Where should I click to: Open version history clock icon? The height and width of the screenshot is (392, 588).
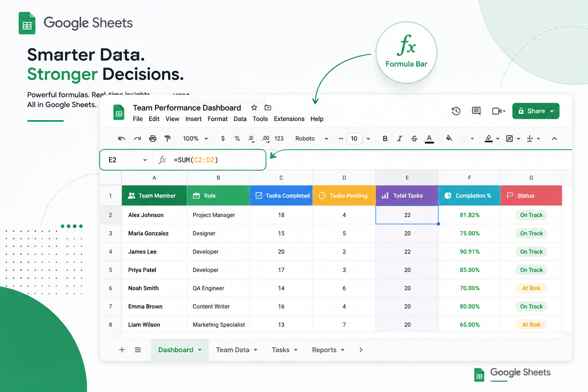coord(456,111)
